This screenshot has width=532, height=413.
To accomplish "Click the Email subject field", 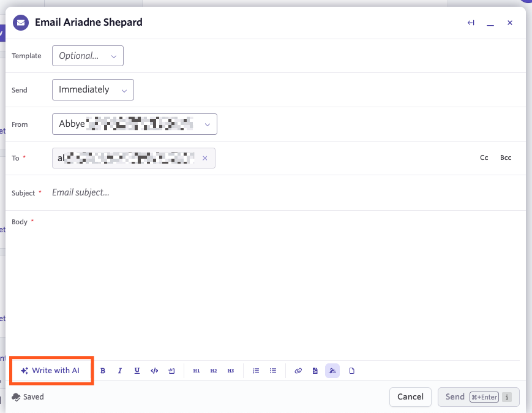I will (x=285, y=192).
